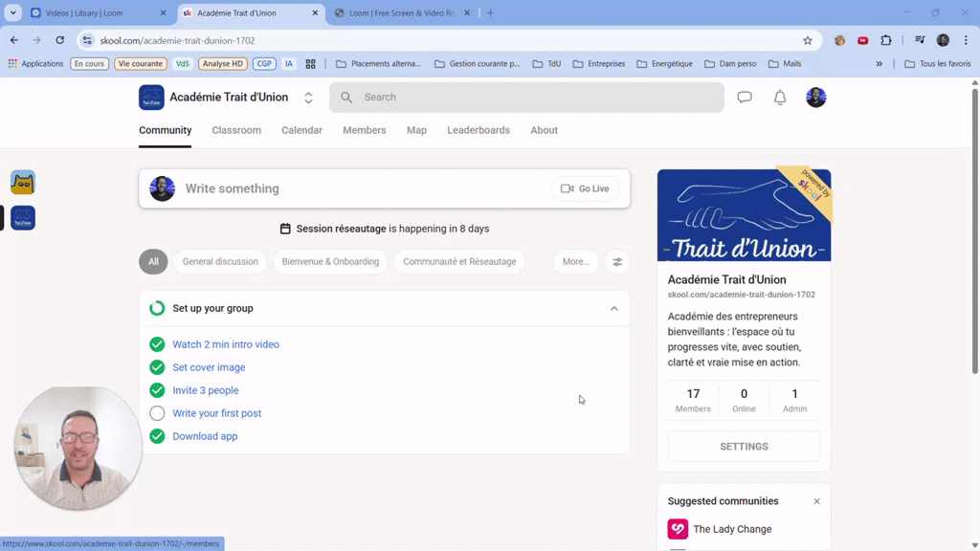Image resolution: width=980 pixels, height=551 pixels.
Task: Open Watch 2 min intro video link
Action: [x=226, y=344]
